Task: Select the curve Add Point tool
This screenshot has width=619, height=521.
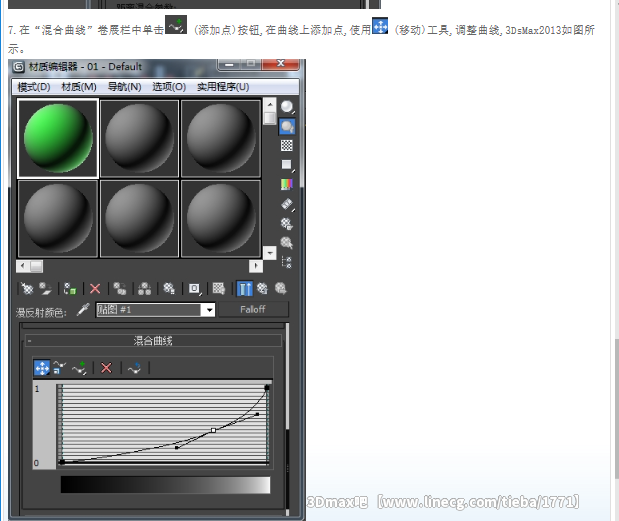Action: [79, 368]
